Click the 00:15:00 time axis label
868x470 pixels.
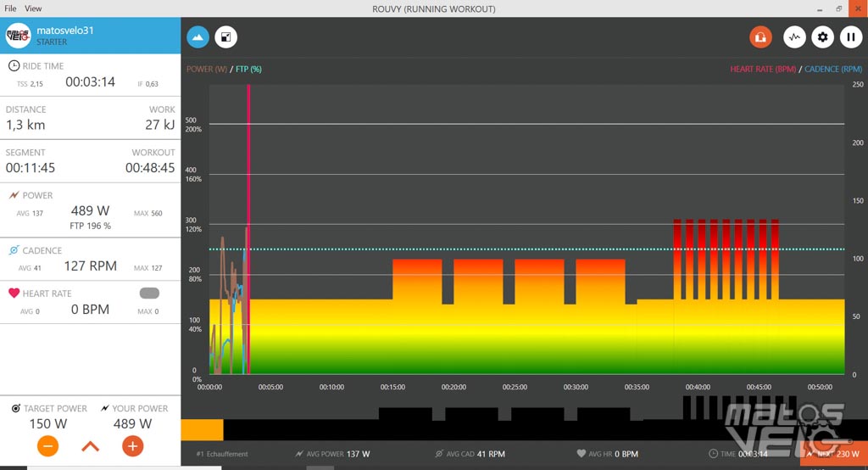(x=392, y=388)
